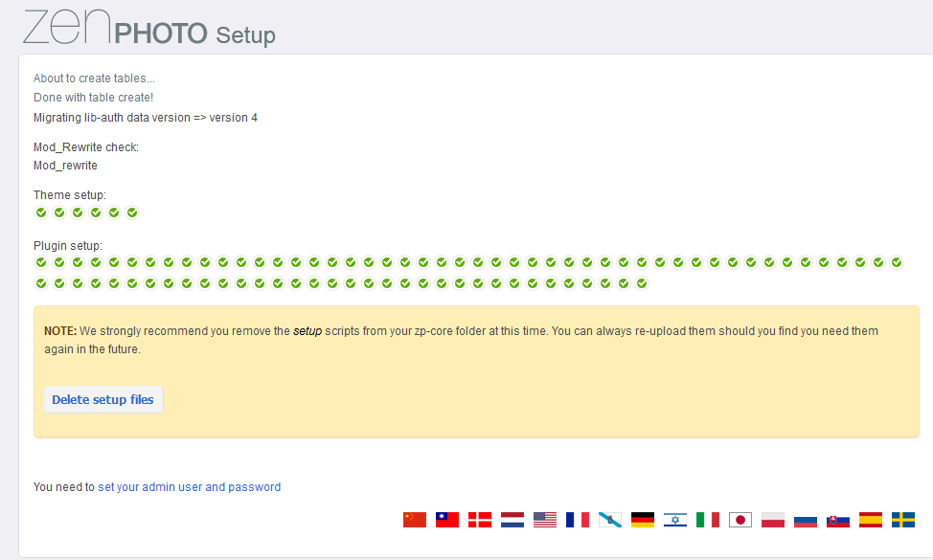Choose the French flag language icon

(578, 520)
